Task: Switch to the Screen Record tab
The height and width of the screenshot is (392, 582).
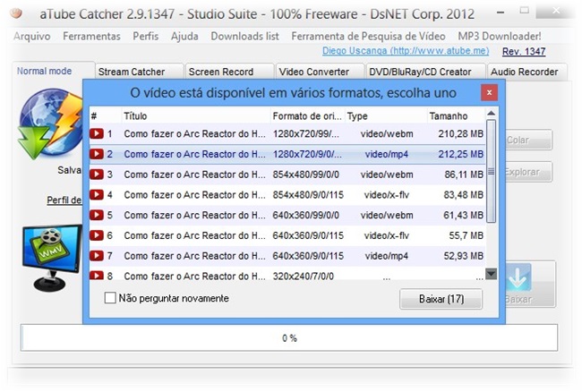Action: pos(229,72)
